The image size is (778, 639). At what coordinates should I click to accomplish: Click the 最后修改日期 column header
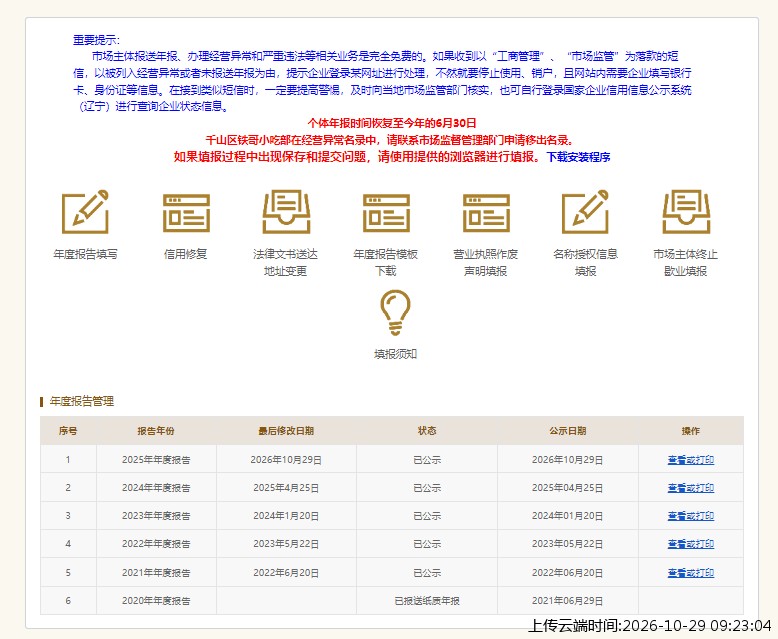(286, 431)
